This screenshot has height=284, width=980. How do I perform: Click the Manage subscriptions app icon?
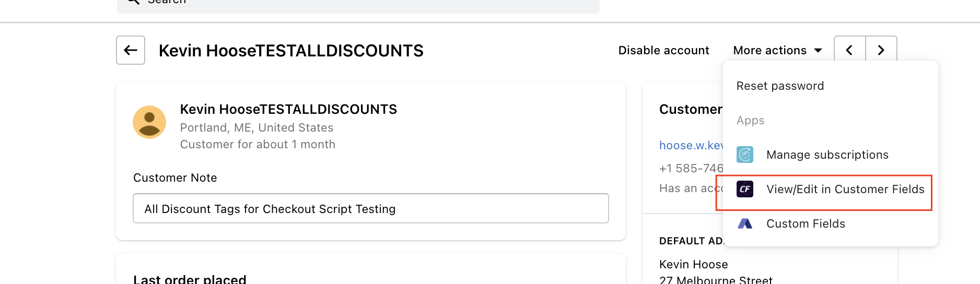745,155
